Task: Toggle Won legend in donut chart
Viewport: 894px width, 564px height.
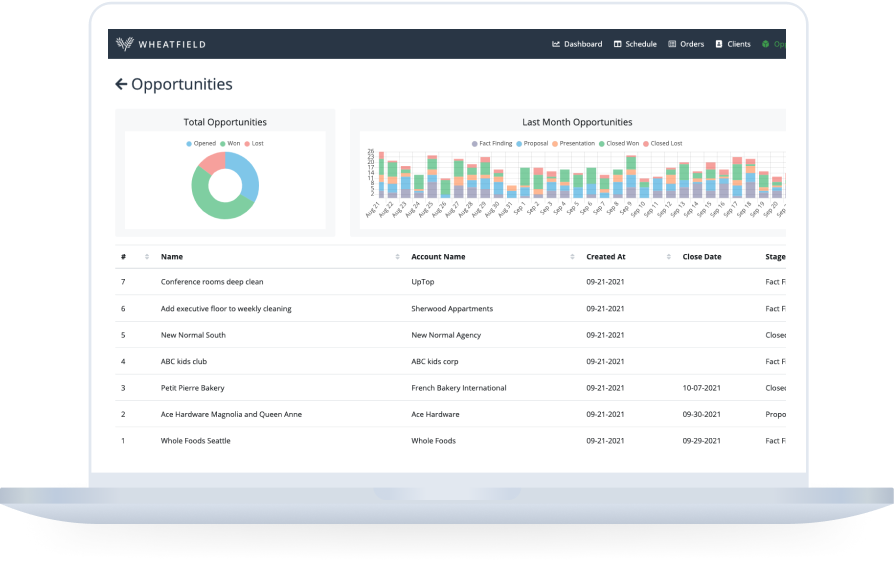Action: [x=230, y=144]
